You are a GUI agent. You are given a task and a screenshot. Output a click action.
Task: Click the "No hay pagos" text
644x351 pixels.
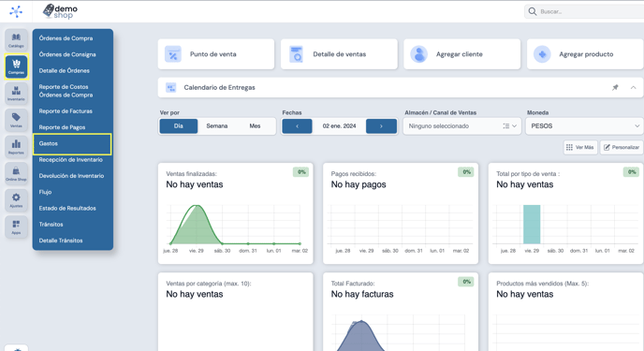click(359, 184)
